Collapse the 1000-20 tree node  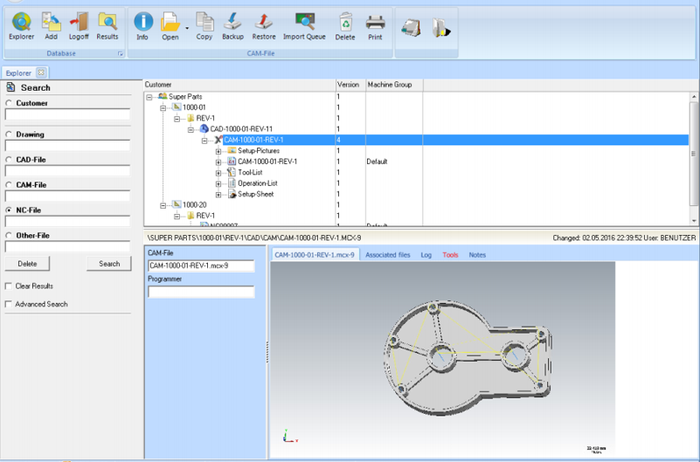(163, 205)
